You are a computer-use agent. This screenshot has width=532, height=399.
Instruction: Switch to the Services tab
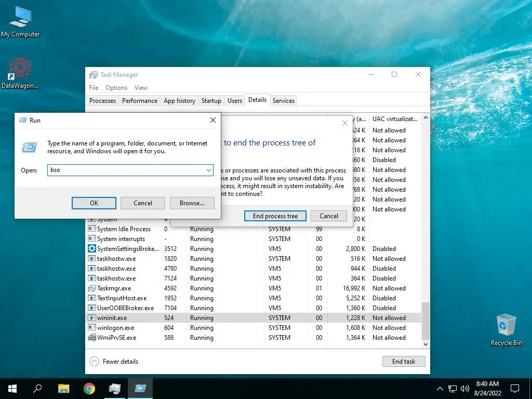coord(284,101)
